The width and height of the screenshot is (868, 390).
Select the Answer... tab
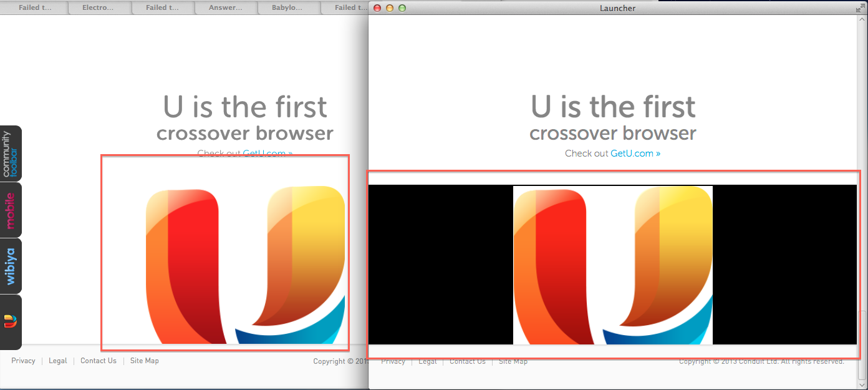click(x=226, y=7)
